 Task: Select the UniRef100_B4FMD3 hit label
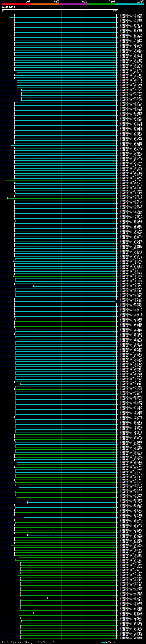131,93
